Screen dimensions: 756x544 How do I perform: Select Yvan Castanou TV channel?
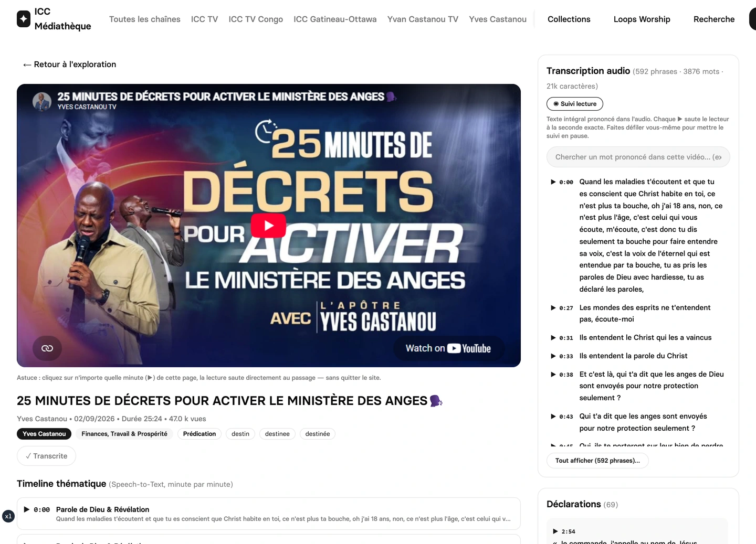coord(423,19)
